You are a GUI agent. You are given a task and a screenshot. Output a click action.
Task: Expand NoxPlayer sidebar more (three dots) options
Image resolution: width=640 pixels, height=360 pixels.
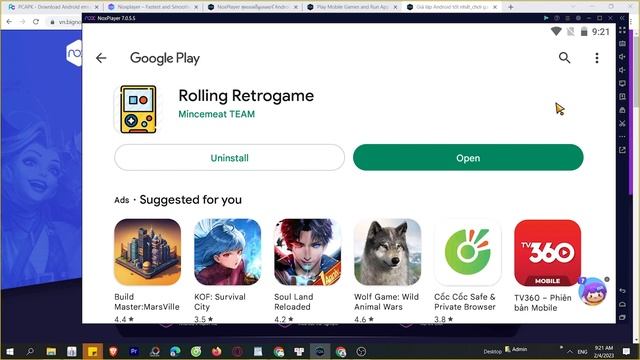pos(622,136)
